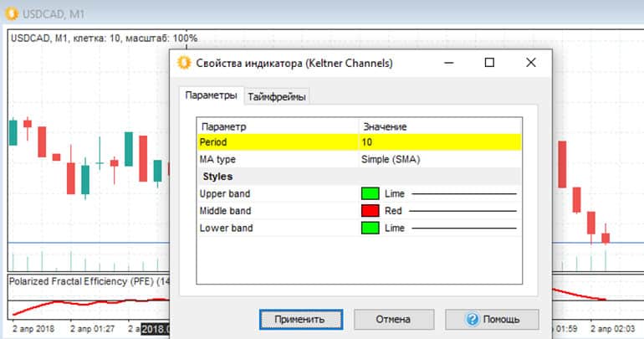Click the USDCAD, M1 chart window icon
644x339 pixels.
pos(12,13)
